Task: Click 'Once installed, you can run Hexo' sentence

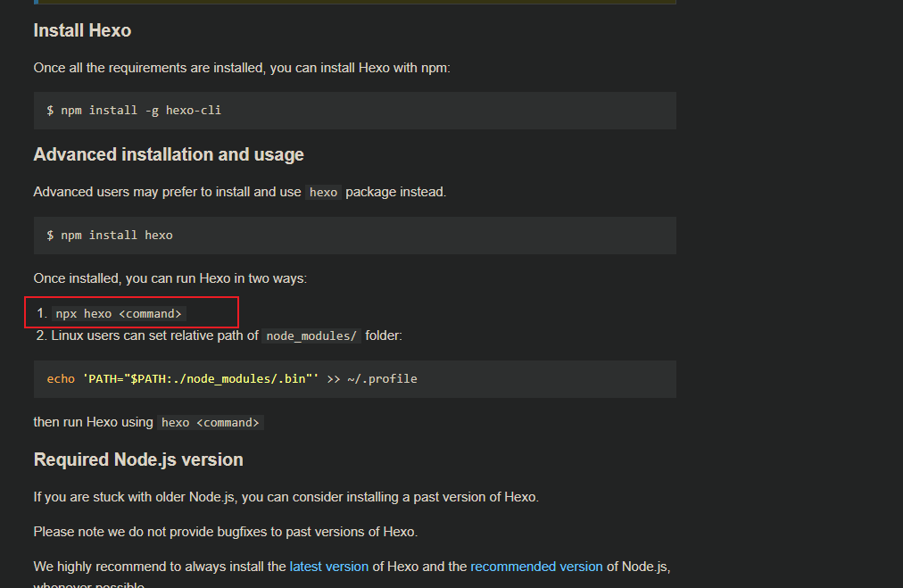Action: [170, 278]
